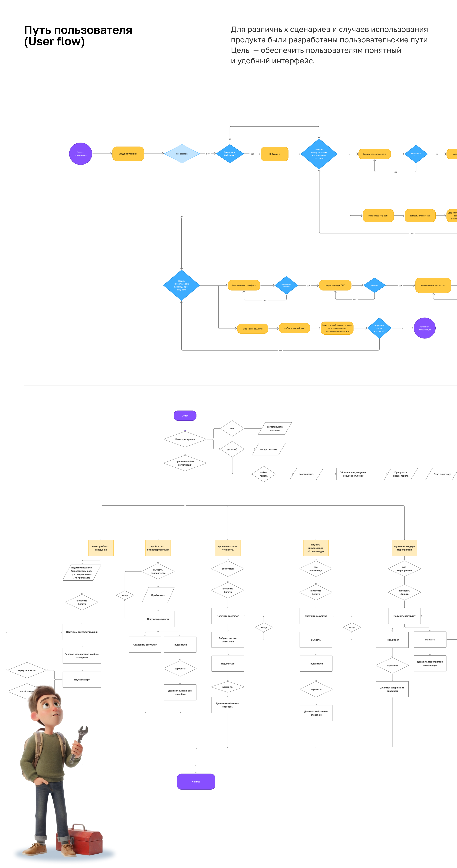This screenshot has height=868, width=457.
Task: Select the "Получаем результат выдачи" box
Action: click(x=82, y=632)
